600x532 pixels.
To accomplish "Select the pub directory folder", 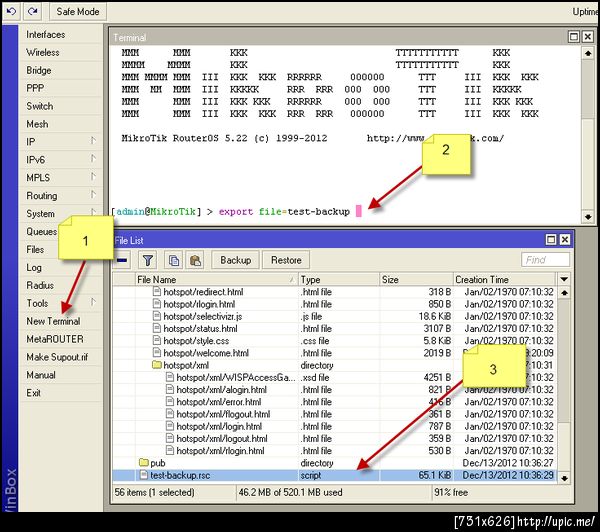I will [x=335, y=463].
